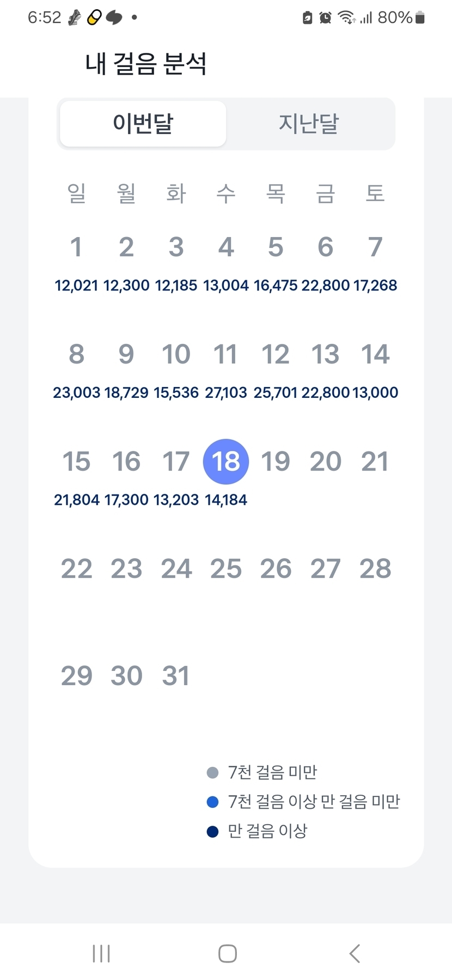Tap the yellow pill notification icon
452x980 pixels.
click(x=94, y=18)
